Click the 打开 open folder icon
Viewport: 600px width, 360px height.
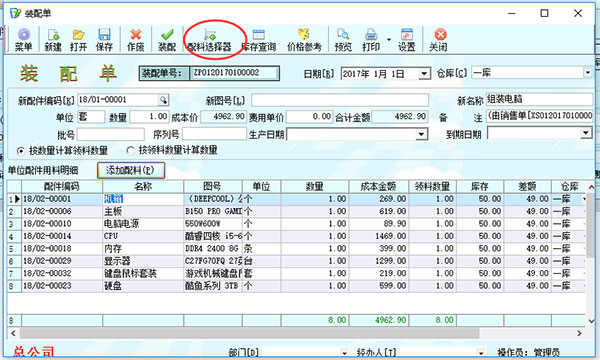pos(78,40)
